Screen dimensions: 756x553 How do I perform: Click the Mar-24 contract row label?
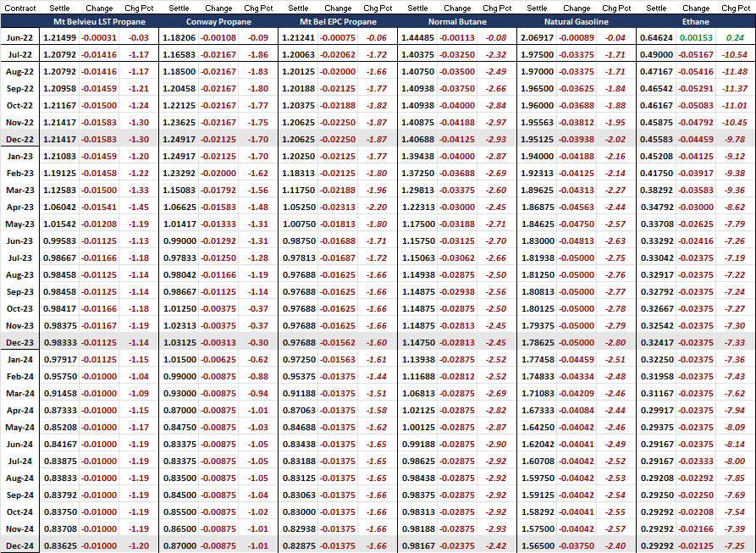19,394
